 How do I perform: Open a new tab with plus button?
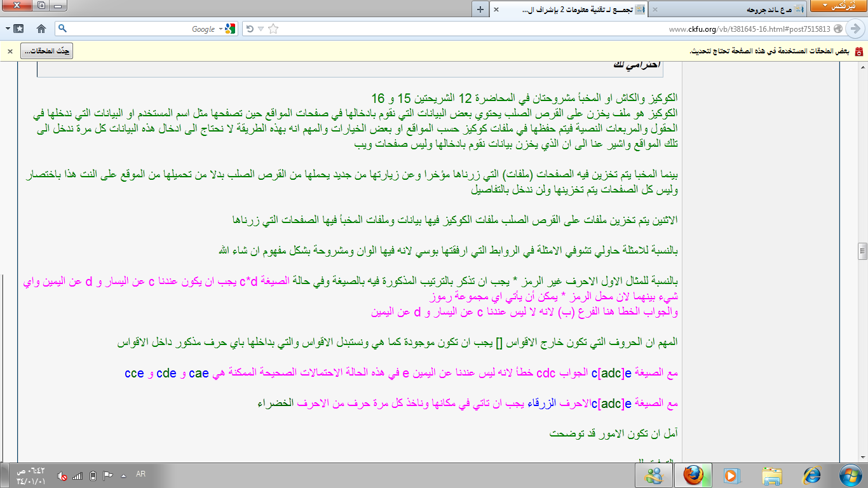(480, 9)
